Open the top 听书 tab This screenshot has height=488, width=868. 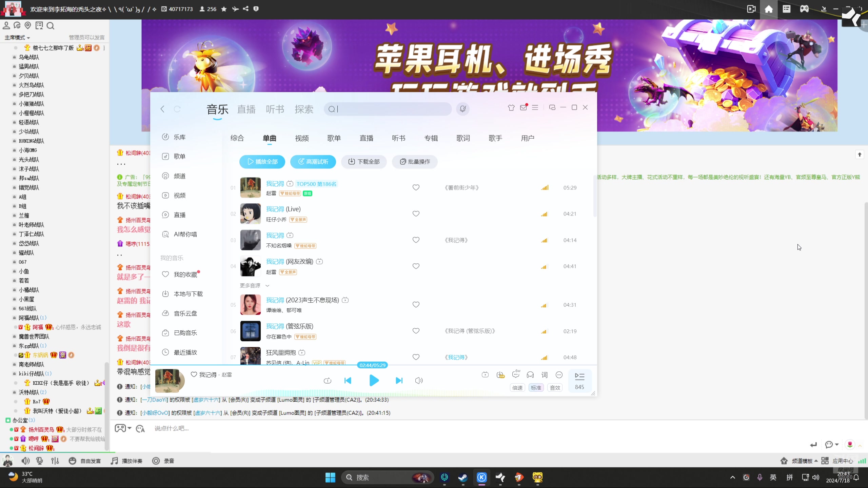click(x=275, y=109)
